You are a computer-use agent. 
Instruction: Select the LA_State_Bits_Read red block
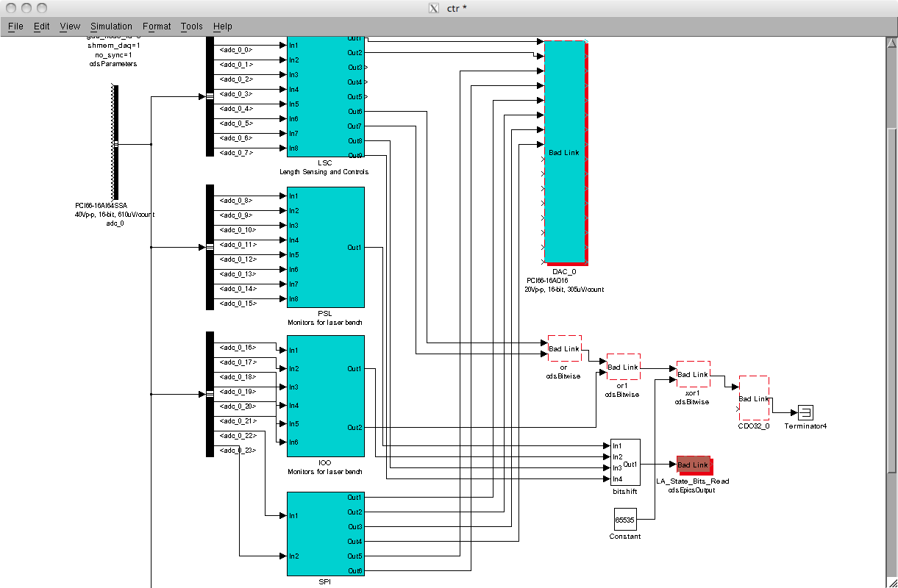(x=694, y=465)
